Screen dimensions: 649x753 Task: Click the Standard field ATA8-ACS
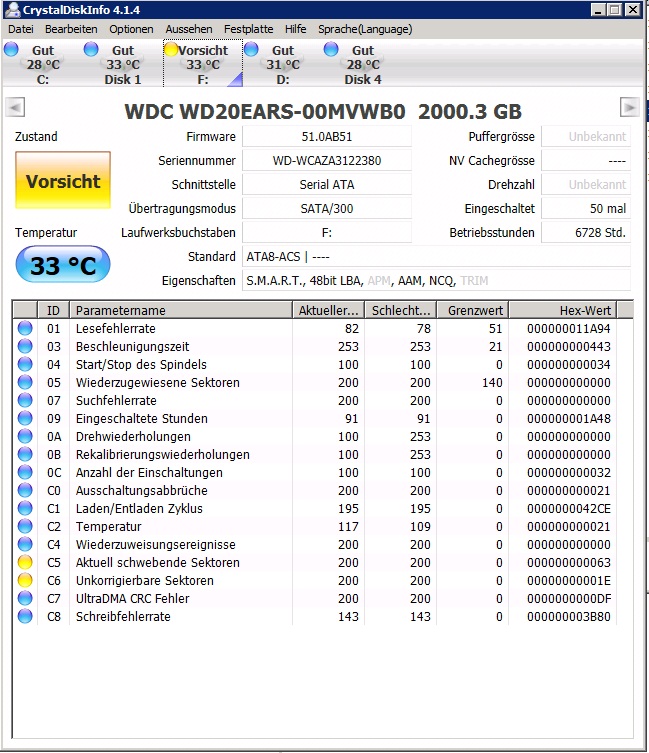click(x=436, y=256)
